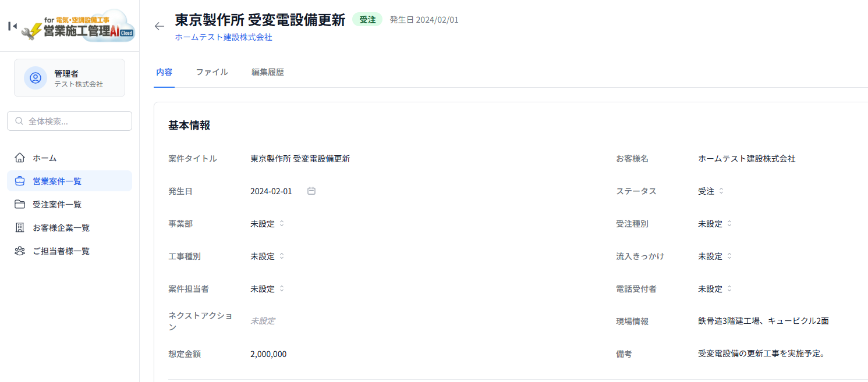The height and width of the screenshot is (382, 868).
Task: Open the 工事種別 selector
Action: (x=267, y=256)
